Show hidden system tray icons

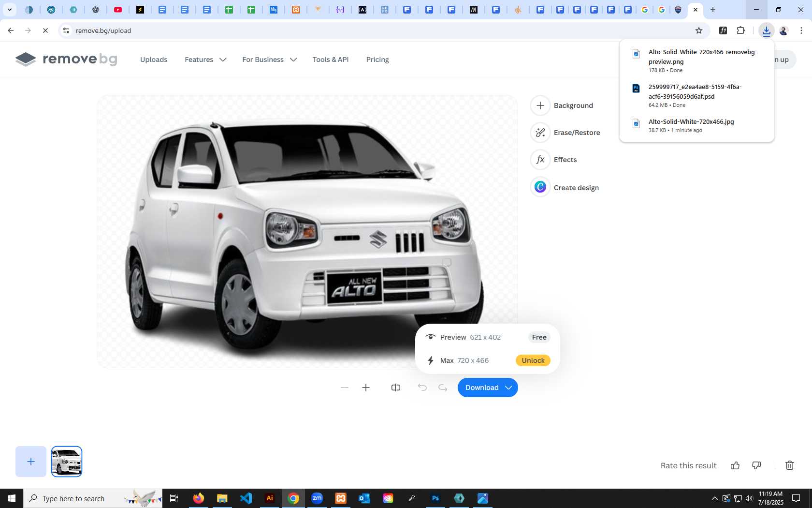tap(714, 498)
